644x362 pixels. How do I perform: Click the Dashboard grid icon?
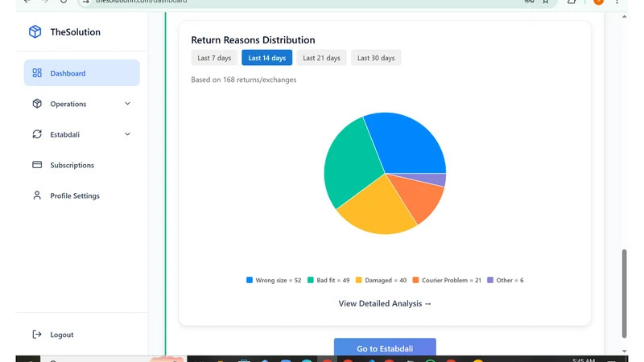tap(37, 73)
